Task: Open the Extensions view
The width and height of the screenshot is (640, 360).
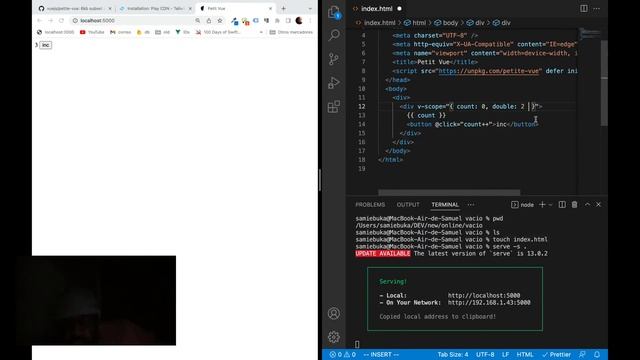Action: 334,107
